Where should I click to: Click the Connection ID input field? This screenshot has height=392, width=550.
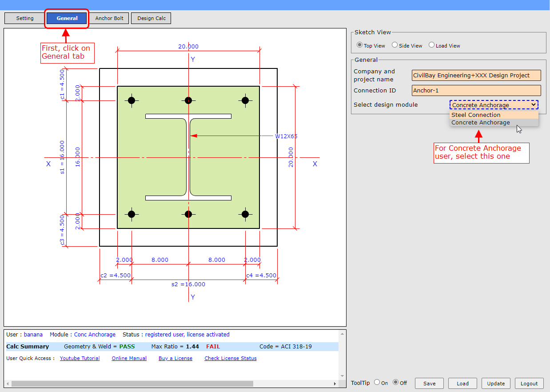476,91
